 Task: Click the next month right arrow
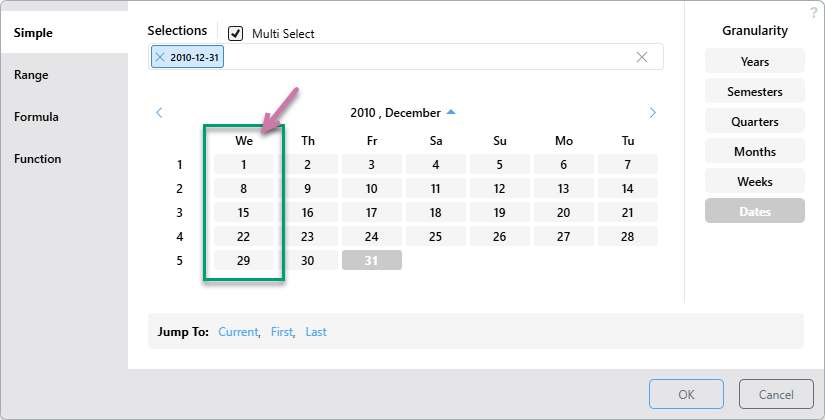tap(653, 113)
